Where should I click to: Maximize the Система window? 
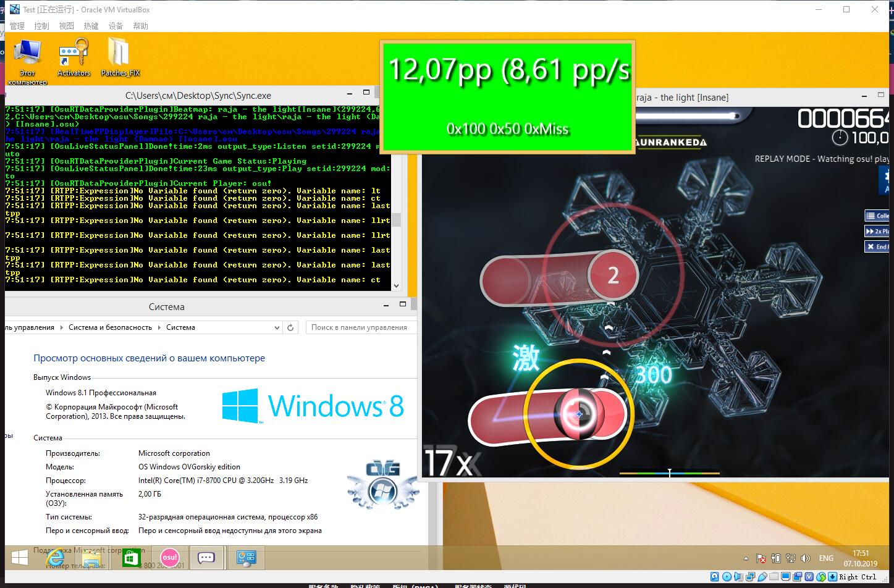point(403,304)
